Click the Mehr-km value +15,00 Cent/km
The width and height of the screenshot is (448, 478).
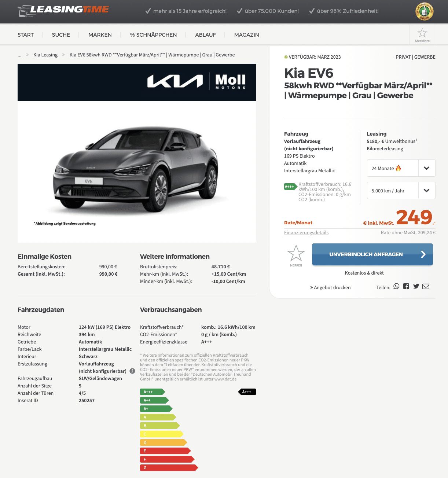[229, 274]
